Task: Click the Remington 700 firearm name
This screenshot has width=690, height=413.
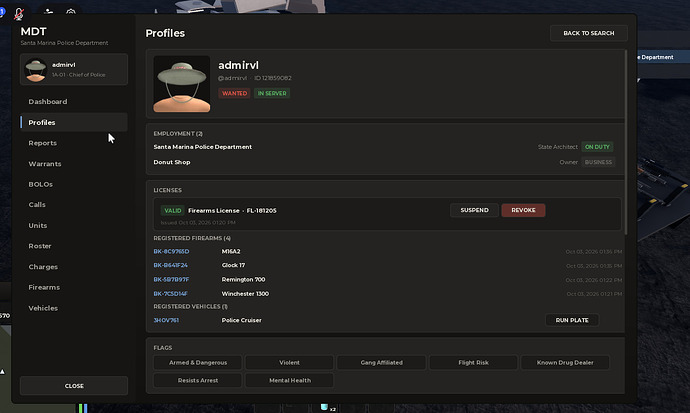Action: [x=243, y=279]
